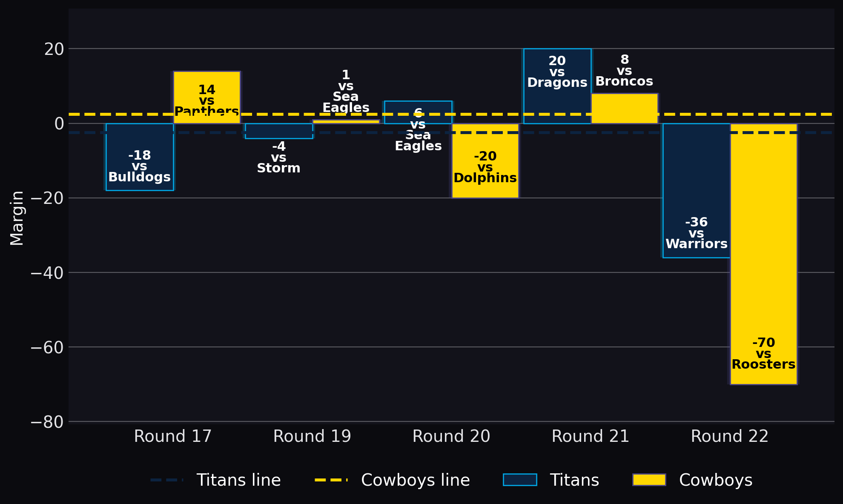843x504 pixels.
Task: Click the Titans -18 vs Bulldogs bar
Action: pos(140,157)
